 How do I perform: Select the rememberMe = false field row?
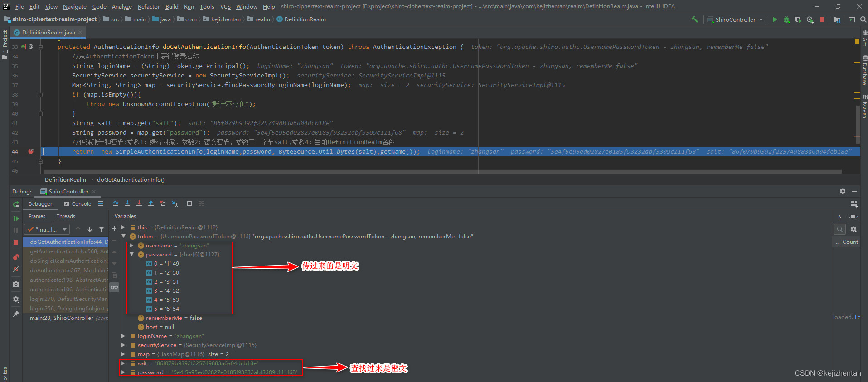click(x=170, y=318)
